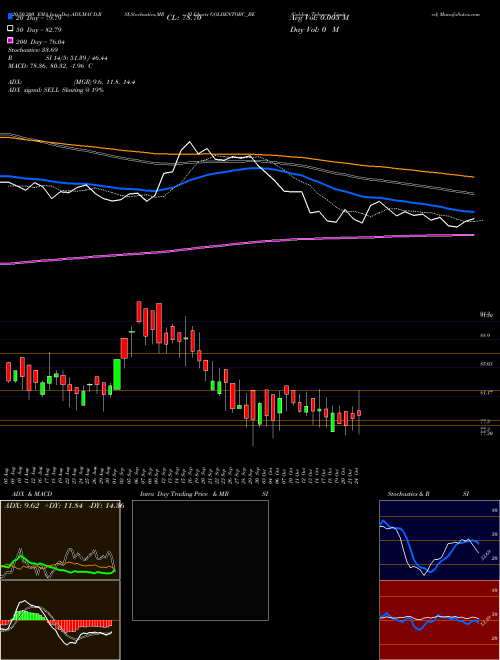Open the MACD histogram panel
Viewport: 500px width, 660px height.
[x=60, y=620]
